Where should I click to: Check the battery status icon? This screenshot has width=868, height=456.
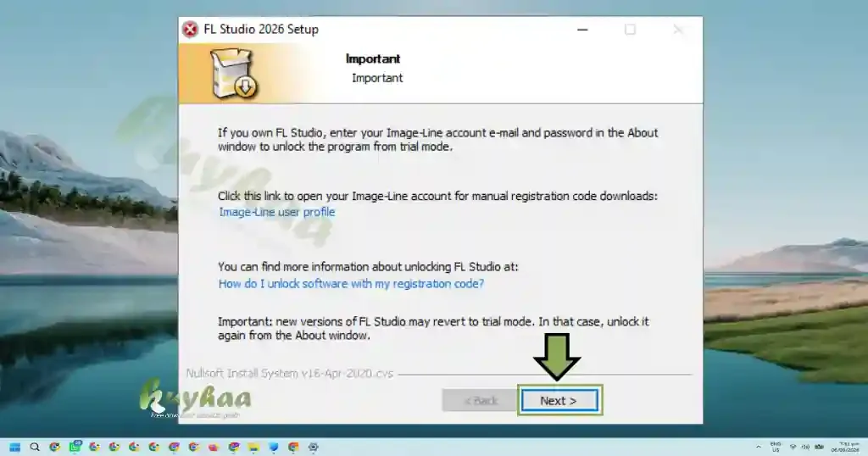click(x=820, y=448)
